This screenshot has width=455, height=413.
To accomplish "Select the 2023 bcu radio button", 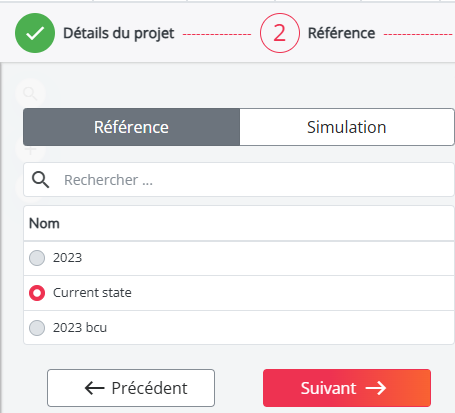I will tap(37, 328).
